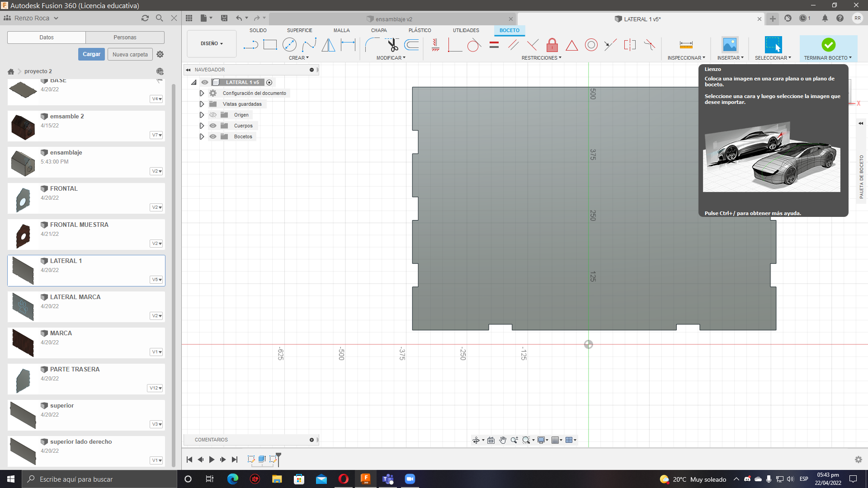Viewport: 868px width, 488px height.
Task: Click the Select window icon
Action: point(773,45)
